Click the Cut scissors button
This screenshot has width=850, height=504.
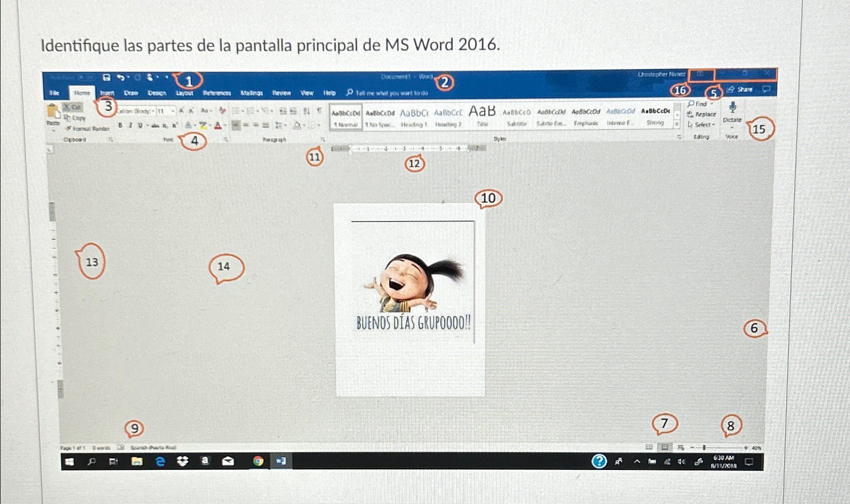(73, 106)
